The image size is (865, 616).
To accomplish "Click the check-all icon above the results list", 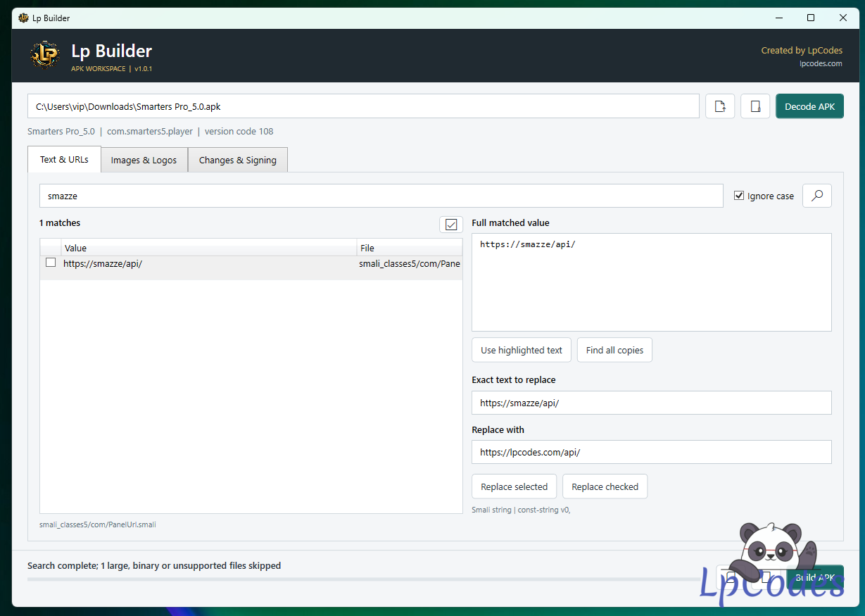I will (451, 225).
